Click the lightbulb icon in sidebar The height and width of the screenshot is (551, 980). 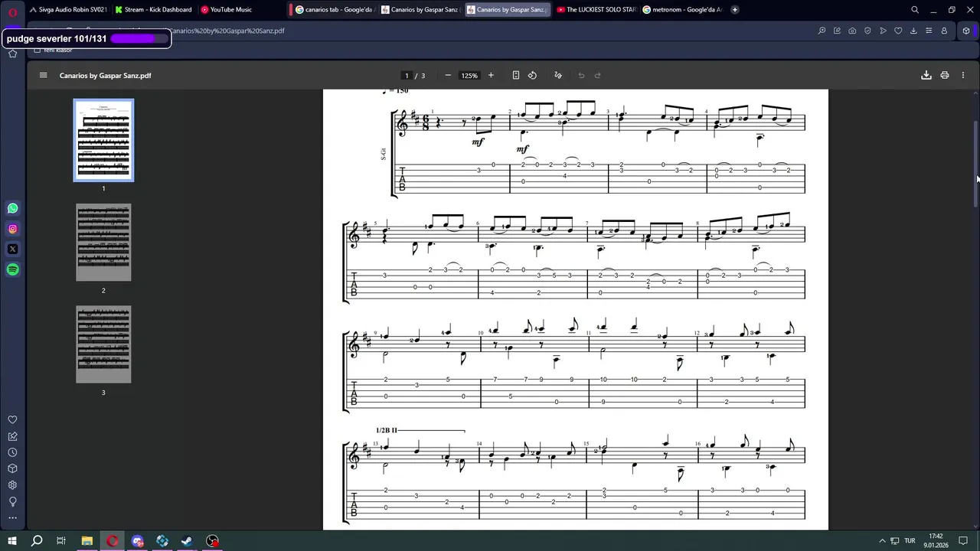[x=12, y=501]
